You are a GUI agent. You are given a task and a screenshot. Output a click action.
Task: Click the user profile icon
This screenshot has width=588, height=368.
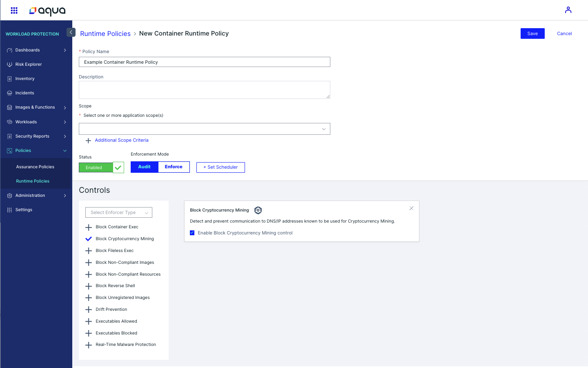[x=568, y=10]
